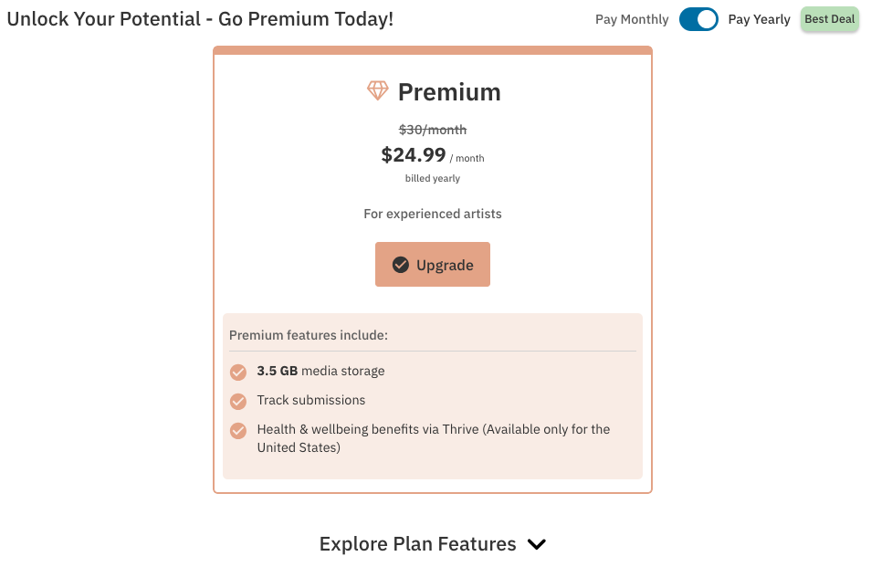Click the Track submissions feature text

pos(311,400)
